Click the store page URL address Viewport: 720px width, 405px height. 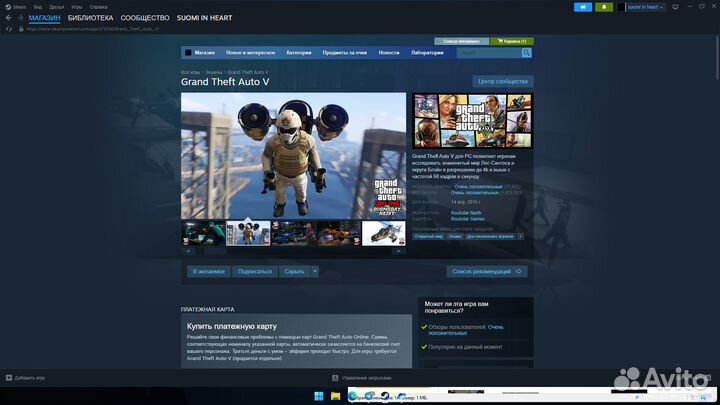[93, 29]
